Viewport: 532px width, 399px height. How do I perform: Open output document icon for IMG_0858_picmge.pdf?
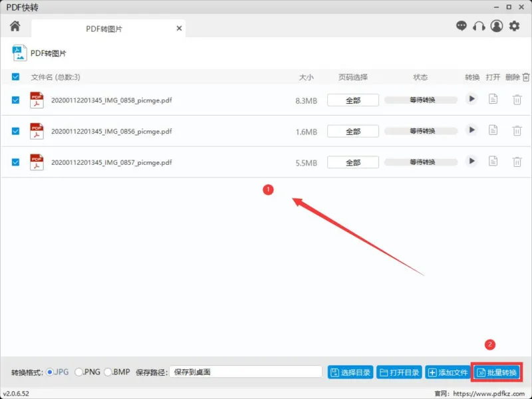click(493, 99)
